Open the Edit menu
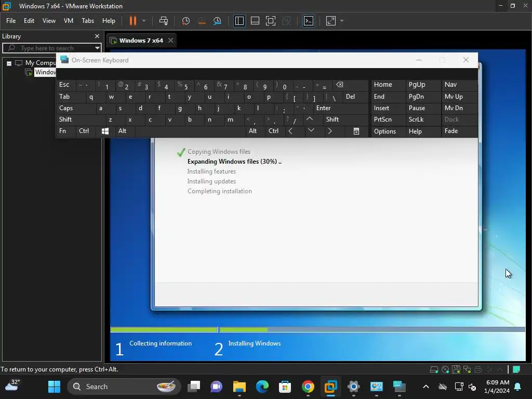The height and width of the screenshot is (399, 532). pyautogui.click(x=29, y=21)
